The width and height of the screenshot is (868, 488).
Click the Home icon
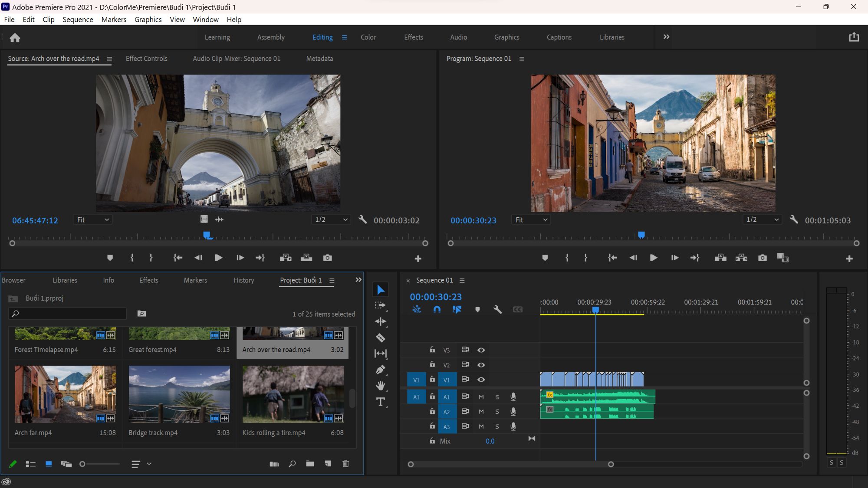click(x=15, y=38)
